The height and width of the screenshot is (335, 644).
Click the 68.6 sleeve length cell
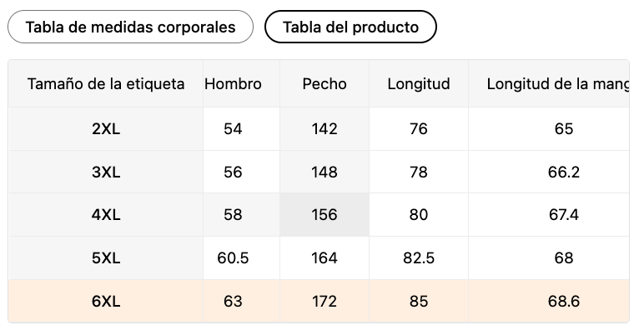pyautogui.click(x=563, y=302)
